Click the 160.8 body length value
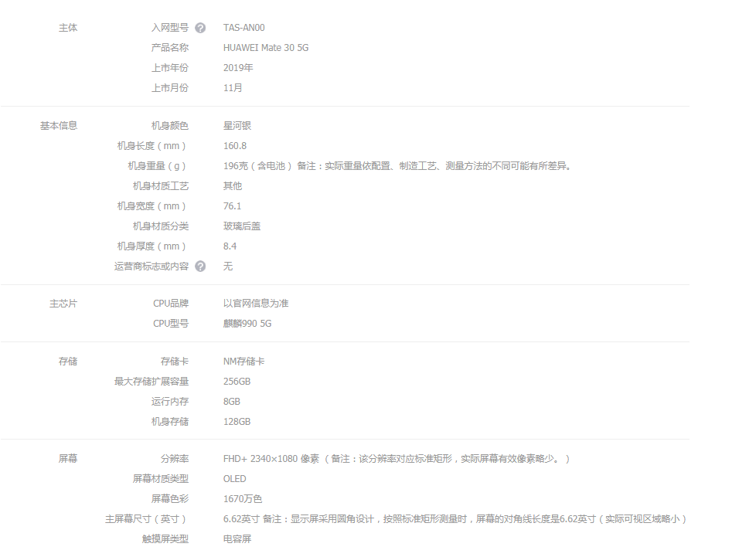Image resolution: width=756 pixels, height=557 pixels. pos(235,146)
